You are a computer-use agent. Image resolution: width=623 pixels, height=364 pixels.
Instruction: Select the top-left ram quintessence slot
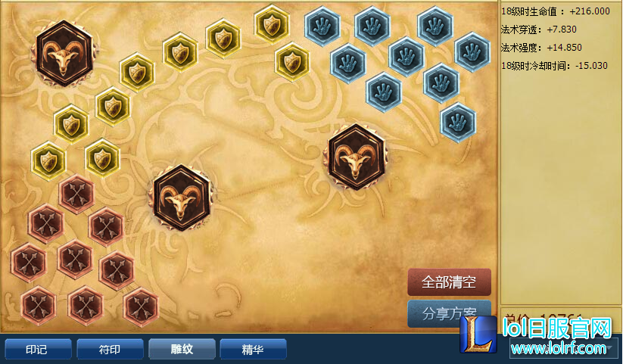pyautogui.click(x=64, y=53)
